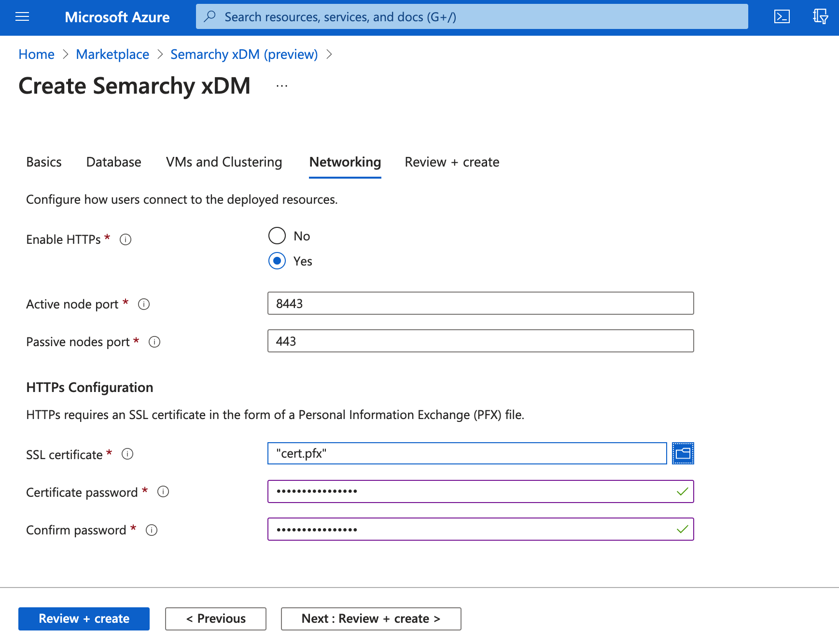The width and height of the screenshot is (839, 644).
Task: Go to Home via breadcrumb
Action: tap(36, 54)
